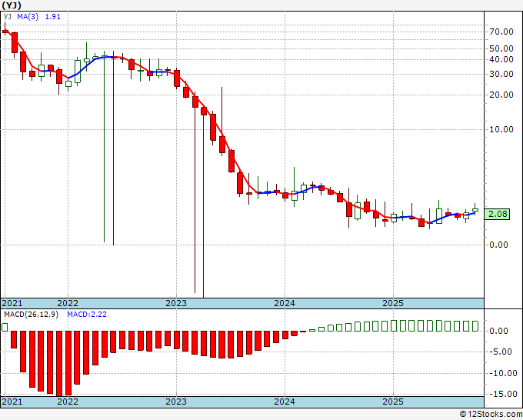The image size is (523, 420).
Task: Click 2023 on the MACD timeline
Action: coord(176,402)
